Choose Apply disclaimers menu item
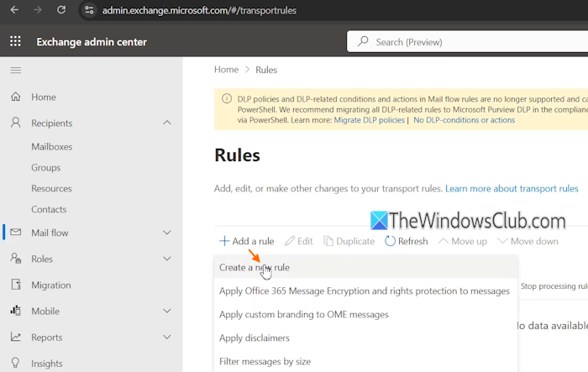 coord(365,338)
